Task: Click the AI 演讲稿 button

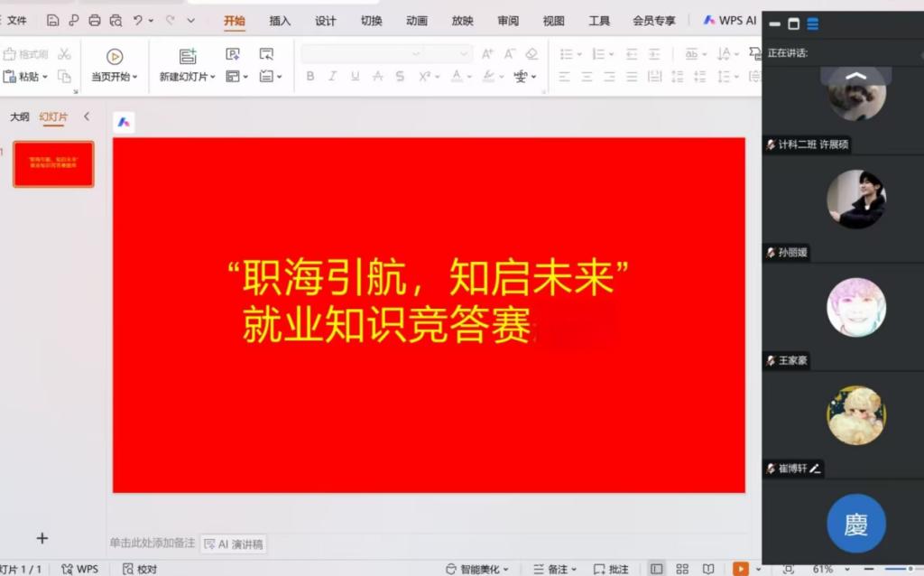Action: pyautogui.click(x=234, y=544)
